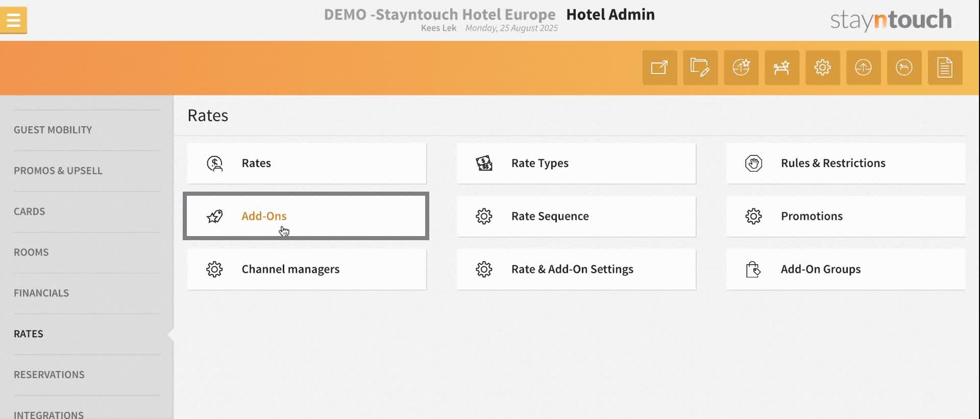Click the settings gear toolbar icon
Image resolution: width=980 pixels, height=419 pixels.
coord(823,67)
